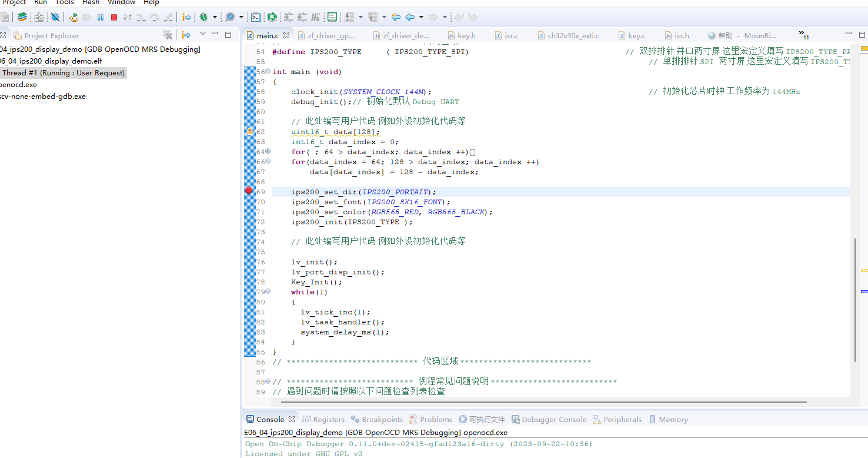Screen dimensions: 868x458
Task: Switch to the key.h editor tab
Action: click(462, 35)
